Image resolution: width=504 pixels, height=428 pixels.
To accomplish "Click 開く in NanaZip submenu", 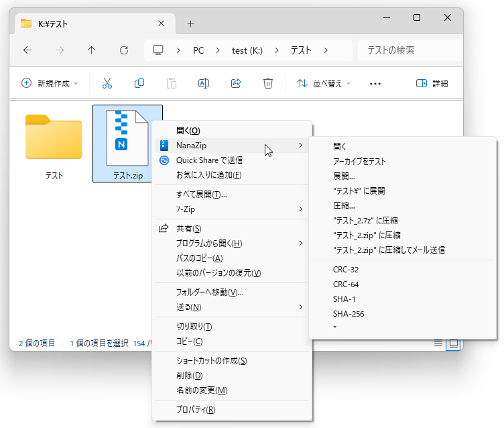I will pyautogui.click(x=402, y=147).
